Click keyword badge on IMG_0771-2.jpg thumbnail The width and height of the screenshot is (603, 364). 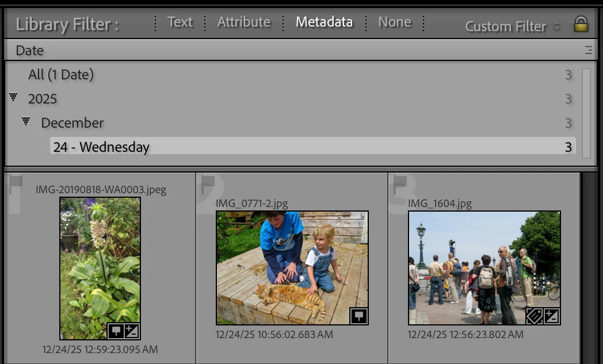[358, 316]
